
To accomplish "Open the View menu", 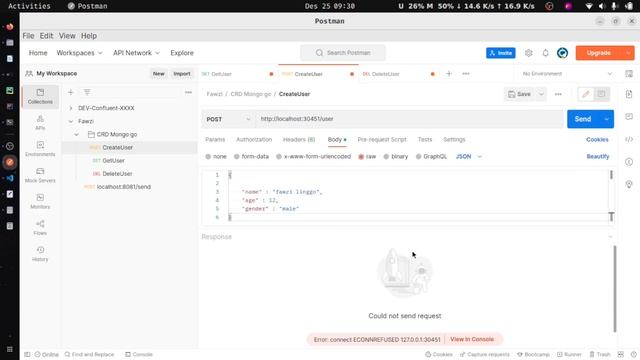I will pos(67,36).
